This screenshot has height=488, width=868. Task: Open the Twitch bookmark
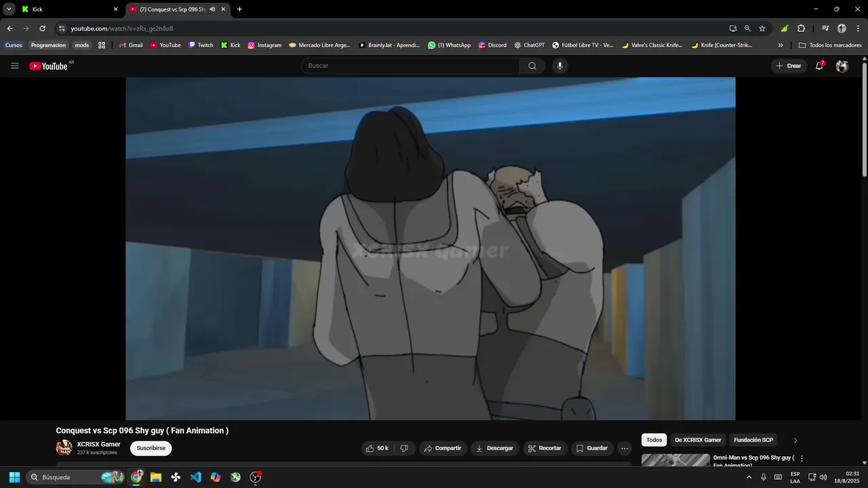click(201, 45)
